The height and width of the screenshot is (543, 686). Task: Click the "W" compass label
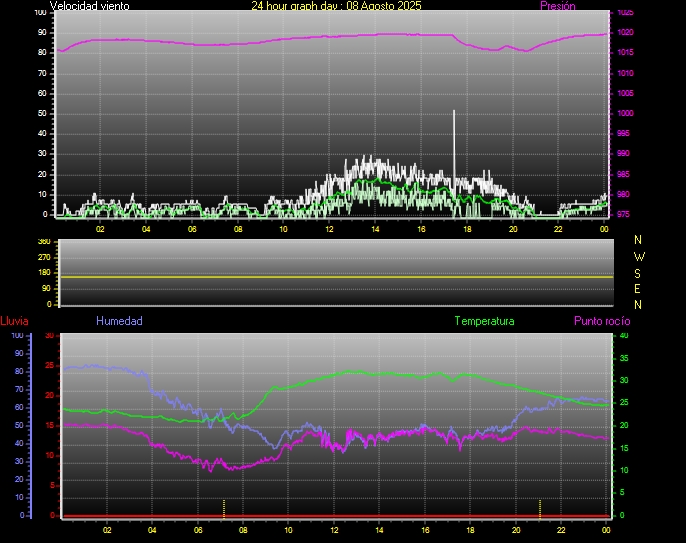(639, 256)
